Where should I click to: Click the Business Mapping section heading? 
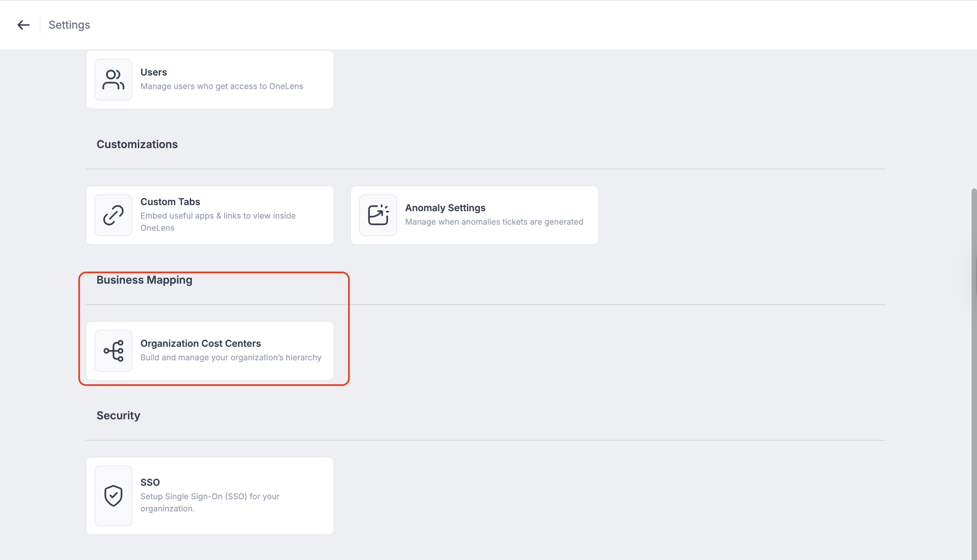coord(144,280)
